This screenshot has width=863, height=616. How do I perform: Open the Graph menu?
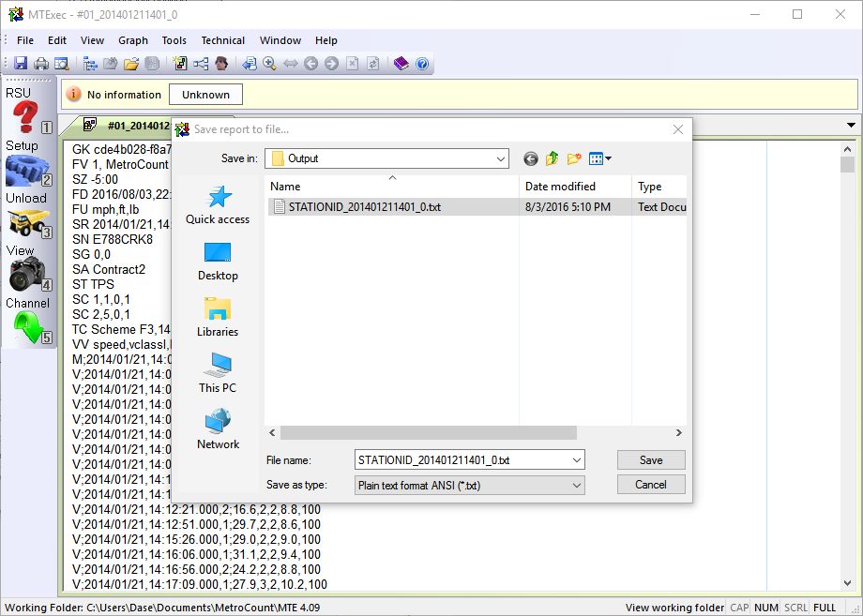[133, 40]
